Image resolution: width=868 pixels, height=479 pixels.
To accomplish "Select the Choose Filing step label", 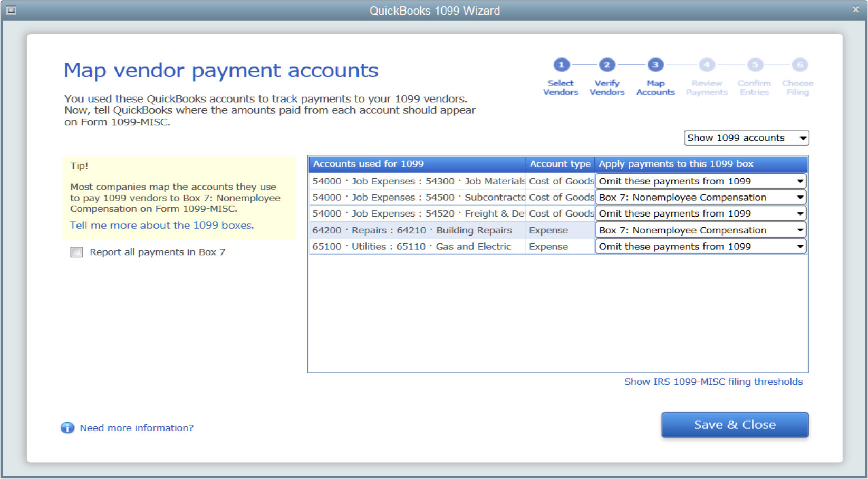I will pos(798,87).
